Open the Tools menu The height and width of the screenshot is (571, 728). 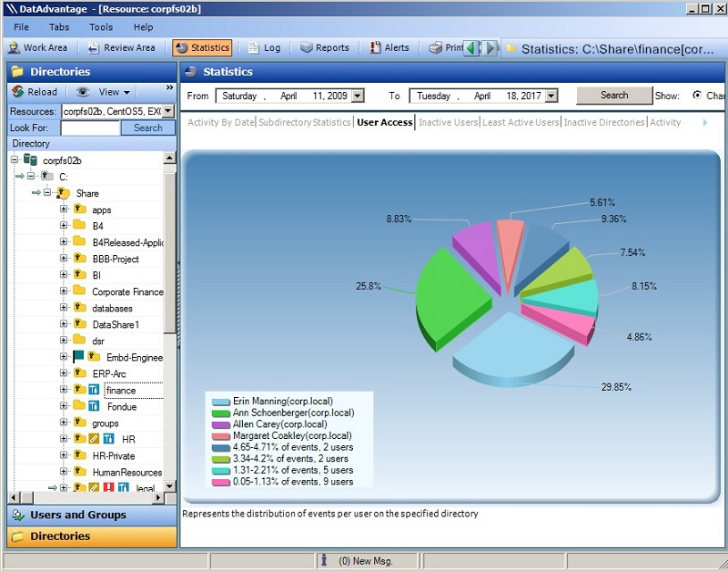coord(101,27)
